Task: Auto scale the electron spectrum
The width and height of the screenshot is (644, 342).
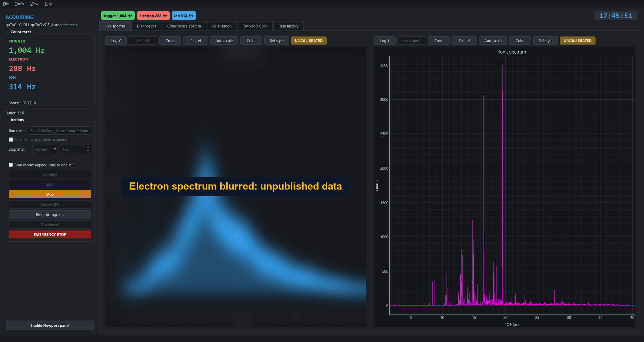Action: click(x=224, y=41)
